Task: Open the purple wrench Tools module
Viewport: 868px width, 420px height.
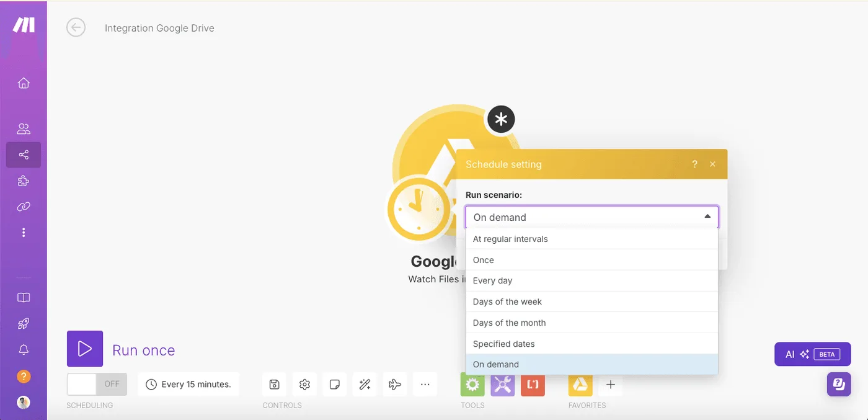Action: [x=503, y=385]
